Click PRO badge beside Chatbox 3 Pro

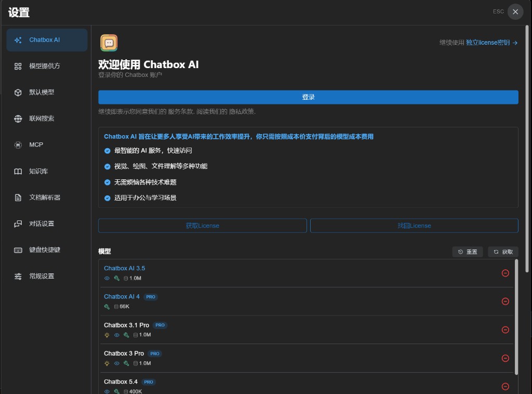155,353
